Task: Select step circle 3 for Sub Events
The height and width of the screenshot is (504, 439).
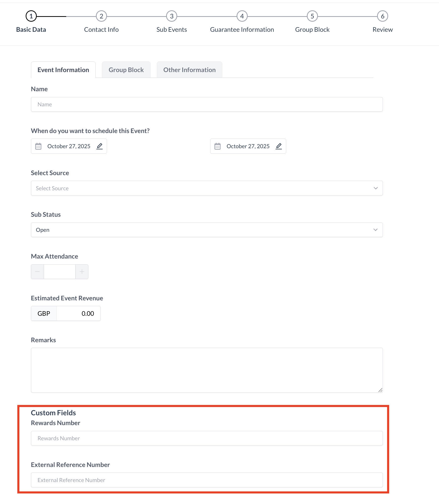Action: click(171, 16)
